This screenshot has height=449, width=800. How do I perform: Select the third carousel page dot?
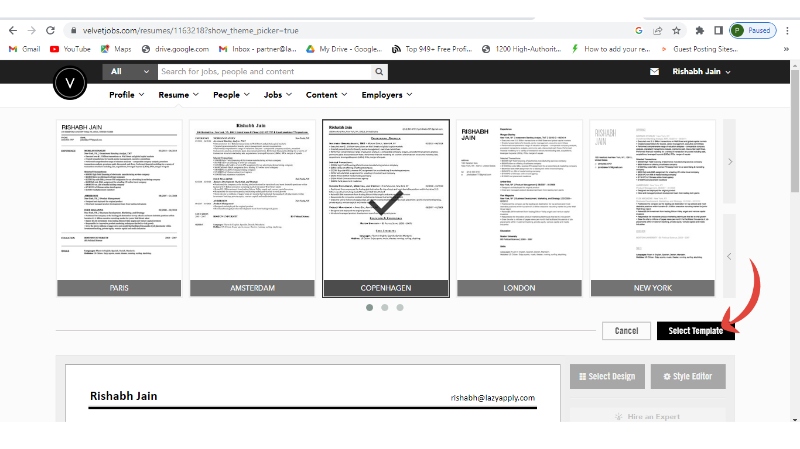[x=400, y=308]
